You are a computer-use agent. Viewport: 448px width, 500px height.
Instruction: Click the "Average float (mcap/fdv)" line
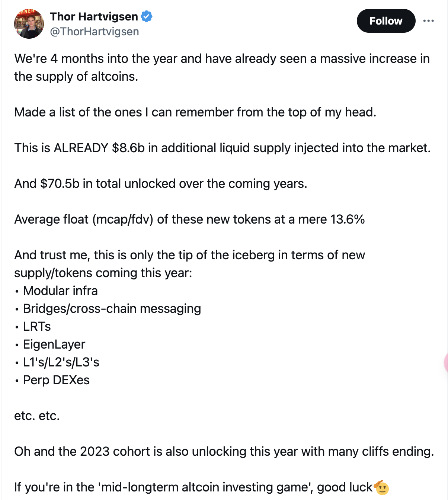(x=189, y=219)
